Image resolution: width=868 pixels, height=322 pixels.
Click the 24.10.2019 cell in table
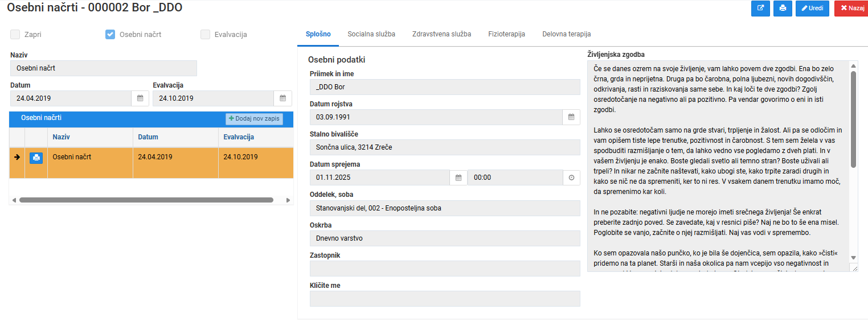256,163
